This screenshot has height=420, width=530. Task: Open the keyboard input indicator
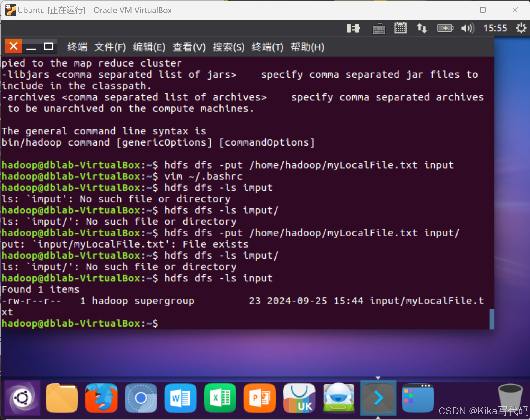(x=379, y=28)
